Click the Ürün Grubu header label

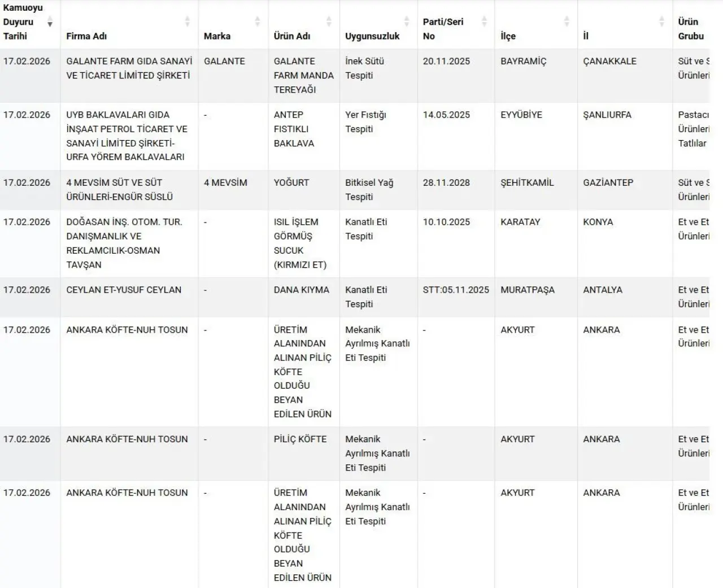[x=690, y=29]
